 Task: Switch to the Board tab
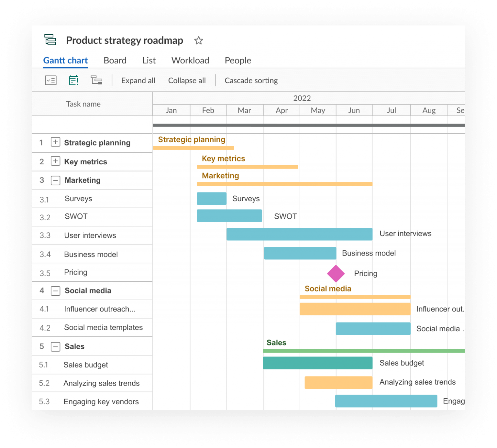(115, 60)
